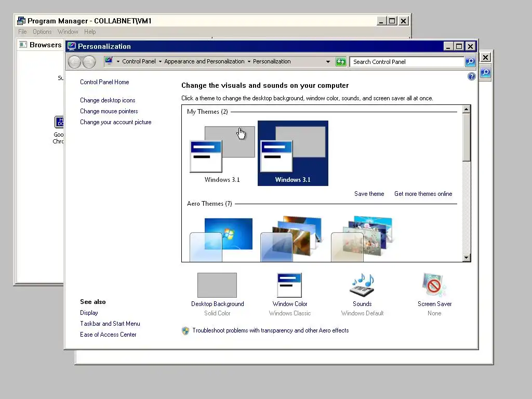Click the Control Panel breadcrumb

(139, 61)
